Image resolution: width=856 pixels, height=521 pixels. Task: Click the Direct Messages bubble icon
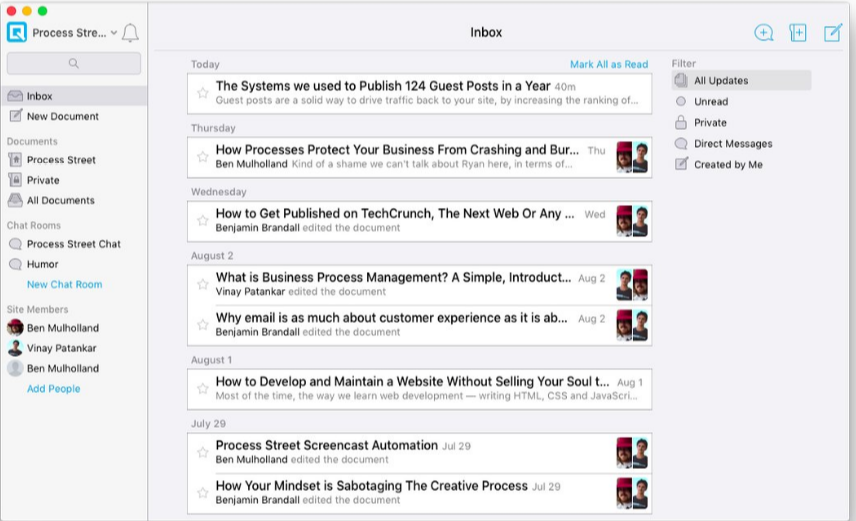(x=681, y=143)
